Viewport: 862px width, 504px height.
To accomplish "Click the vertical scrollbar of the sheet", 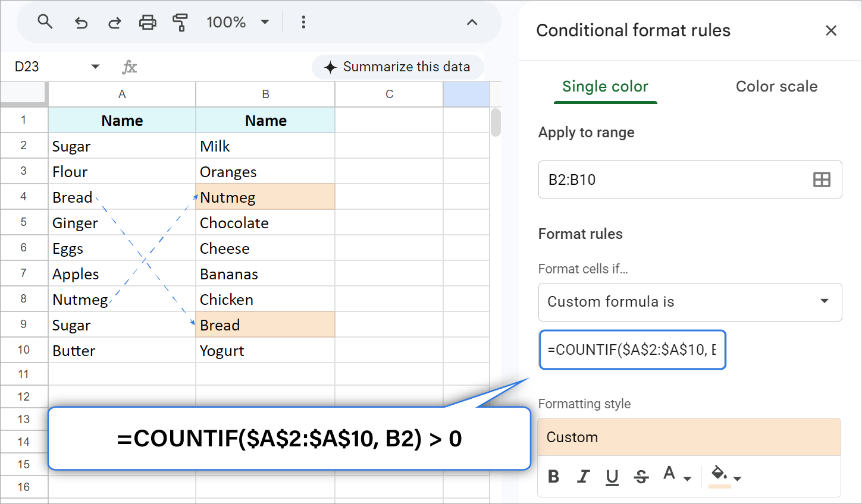I will (x=496, y=122).
